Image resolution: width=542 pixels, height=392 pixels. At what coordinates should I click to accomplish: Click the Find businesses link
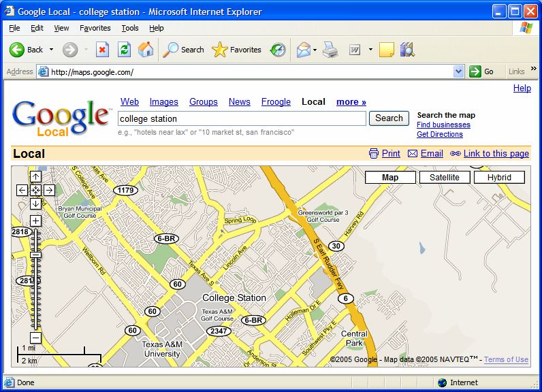point(443,125)
